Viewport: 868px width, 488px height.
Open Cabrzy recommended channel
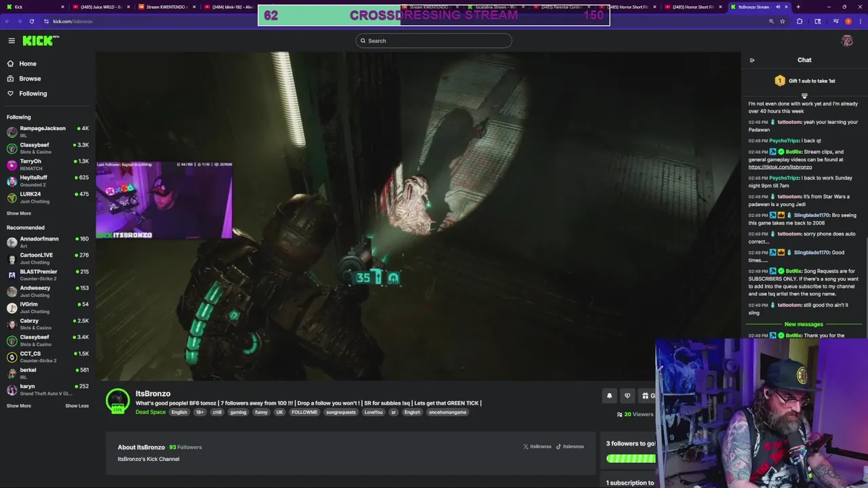pyautogui.click(x=47, y=323)
